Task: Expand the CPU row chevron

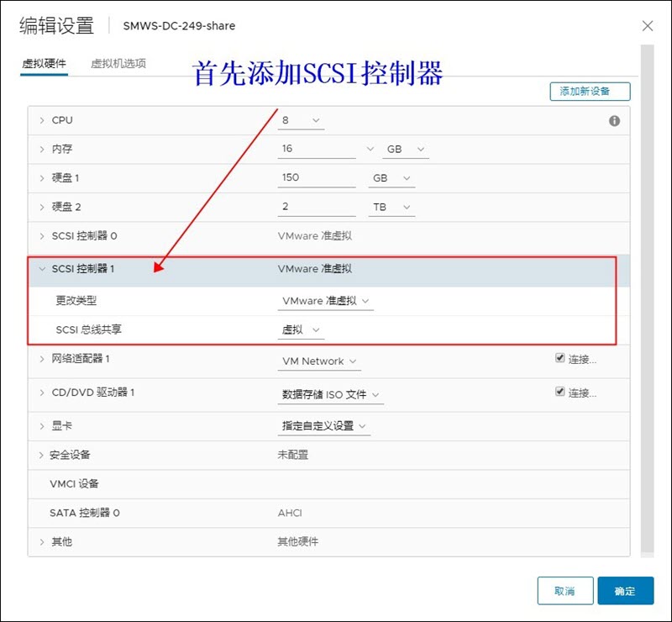Action: pyautogui.click(x=41, y=120)
